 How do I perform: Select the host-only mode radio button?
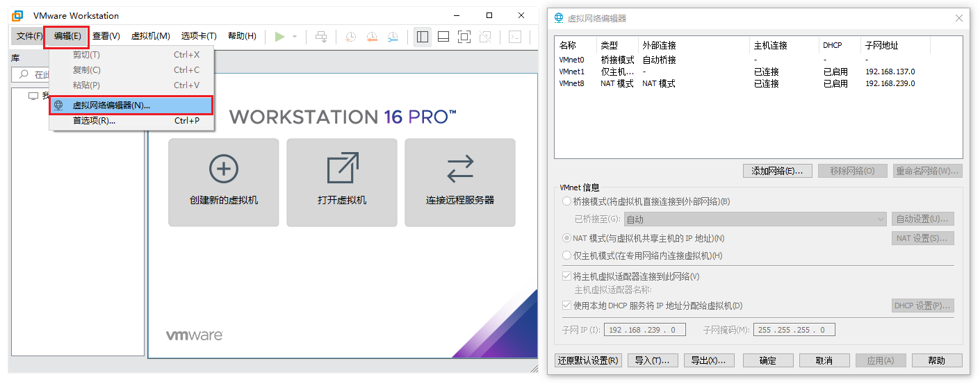[x=566, y=256]
